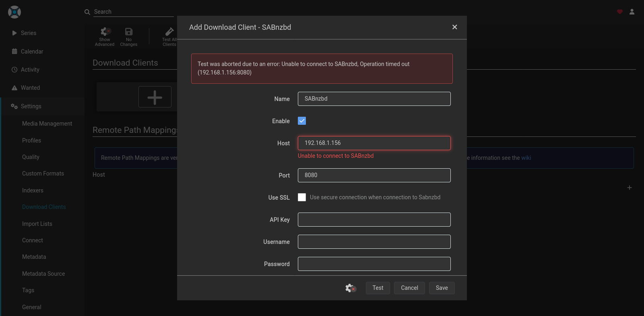This screenshot has width=644, height=316.
Task: Focus the Host input field
Action: pyautogui.click(x=374, y=143)
